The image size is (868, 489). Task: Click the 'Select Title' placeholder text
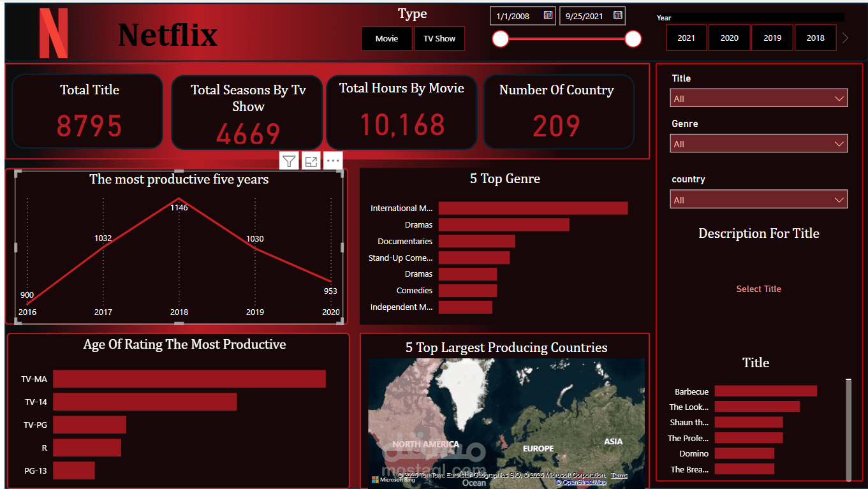758,289
